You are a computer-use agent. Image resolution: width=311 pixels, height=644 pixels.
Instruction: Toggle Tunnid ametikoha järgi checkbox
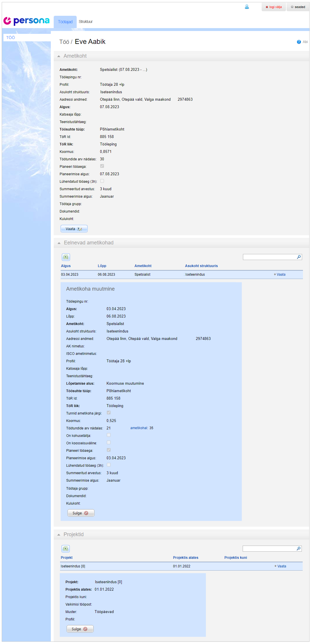coord(109,413)
